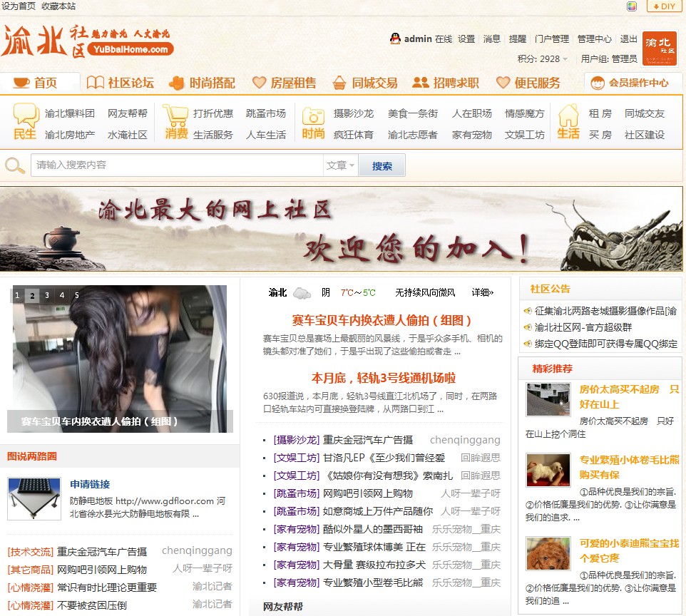This screenshot has width=686, height=616.
Task: Click the cloudy weather icon
Action: tap(302, 293)
